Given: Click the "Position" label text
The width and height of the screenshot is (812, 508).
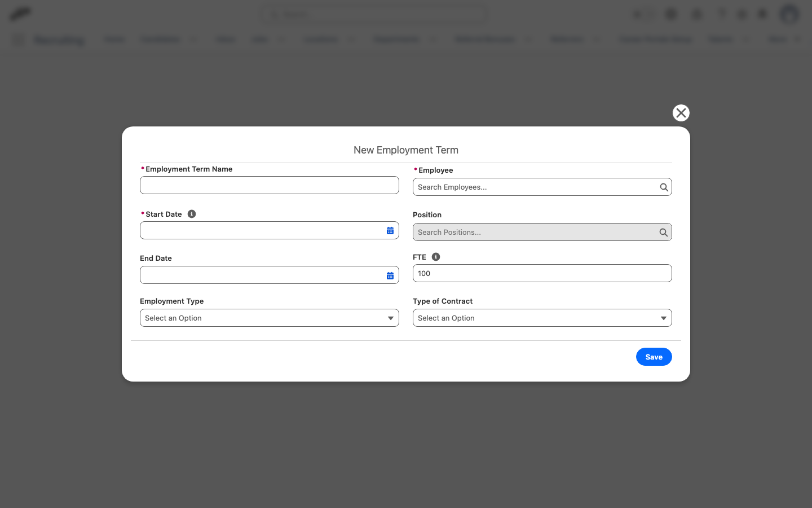Looking at the screenshot, I should tap(427, 214).
